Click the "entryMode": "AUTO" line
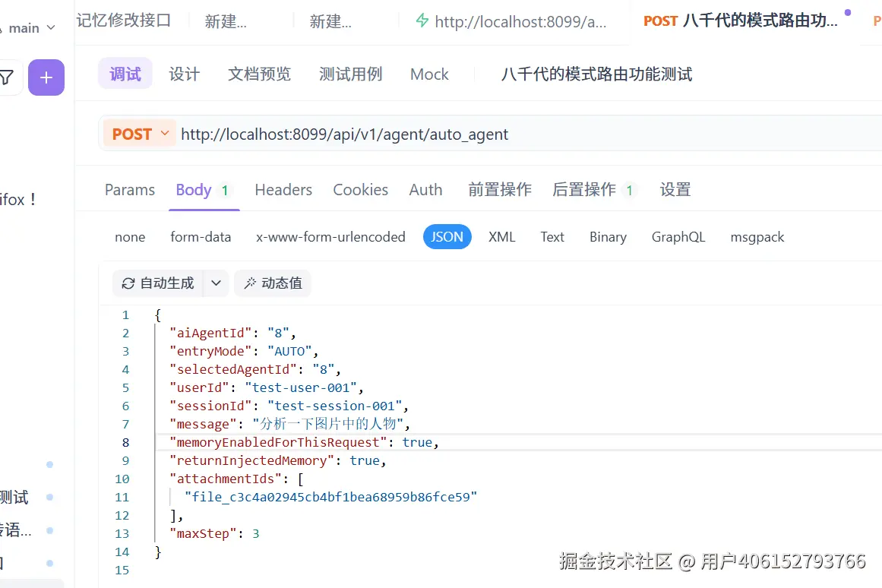Image resolution: width=882 pixels, height=588 pixels. [244, 351]
